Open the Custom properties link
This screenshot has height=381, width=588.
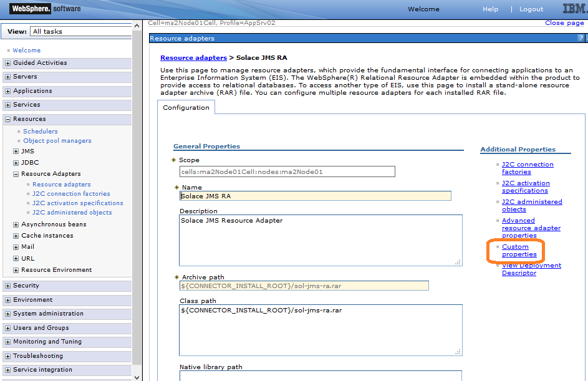(x=519, y=251)
